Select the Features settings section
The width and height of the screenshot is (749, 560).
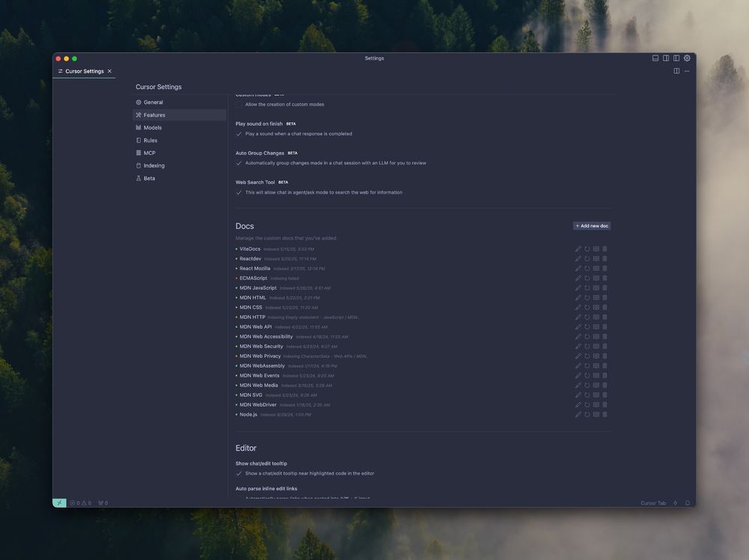179,115
